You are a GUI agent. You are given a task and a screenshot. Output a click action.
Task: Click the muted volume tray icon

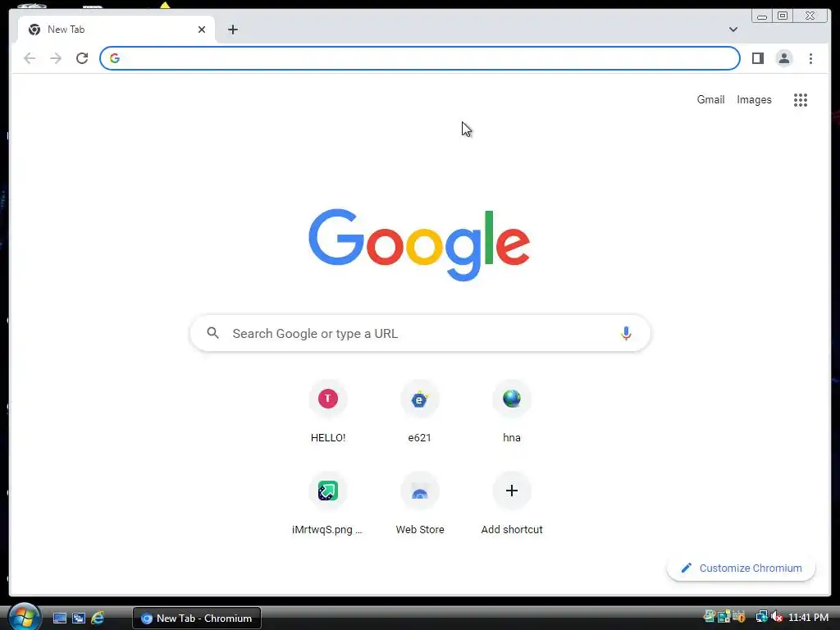(777, 617)
